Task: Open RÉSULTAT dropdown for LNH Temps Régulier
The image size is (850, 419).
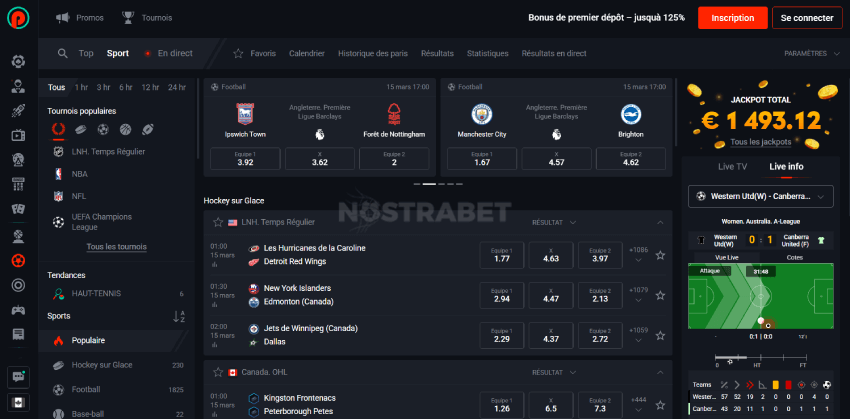Action: coord(554,222)
